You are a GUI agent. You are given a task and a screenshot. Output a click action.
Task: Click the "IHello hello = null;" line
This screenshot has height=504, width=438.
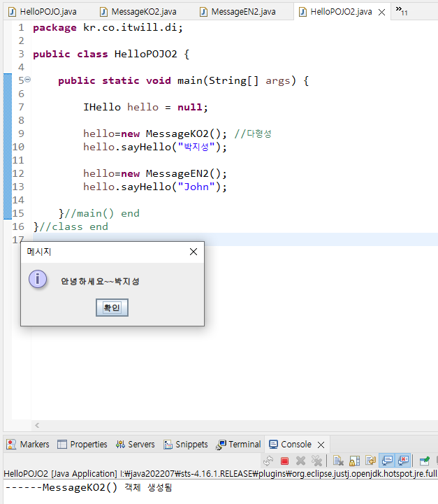click(145, 107)
